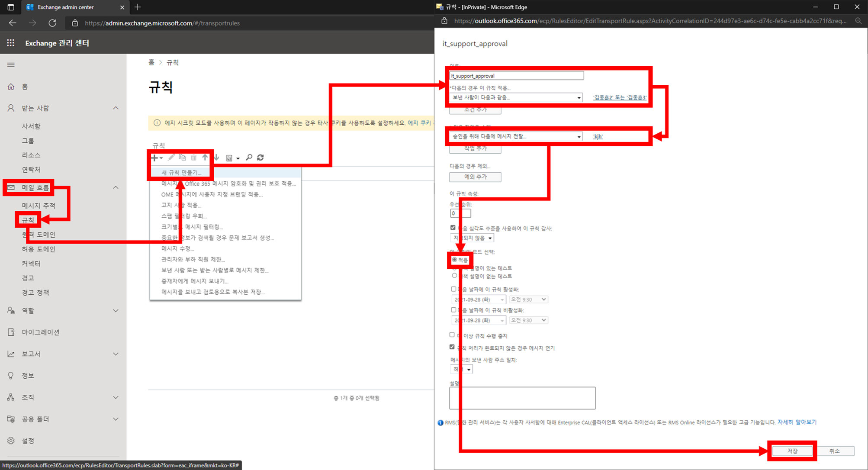Open the 보낸 사람이 다음과 같음 dropdown

point(516,98)
